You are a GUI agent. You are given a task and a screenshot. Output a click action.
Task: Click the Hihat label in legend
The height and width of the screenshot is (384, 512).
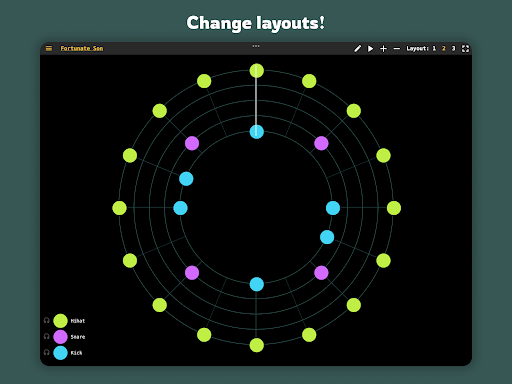(78, 321)
